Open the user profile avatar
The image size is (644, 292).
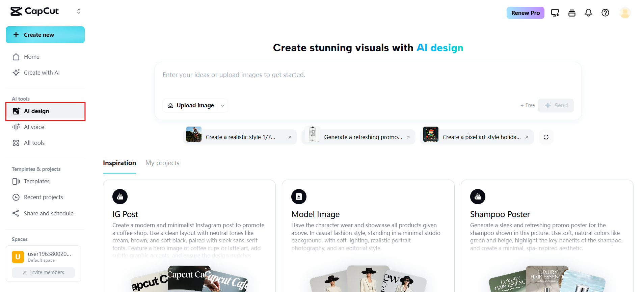click(625, 13)
